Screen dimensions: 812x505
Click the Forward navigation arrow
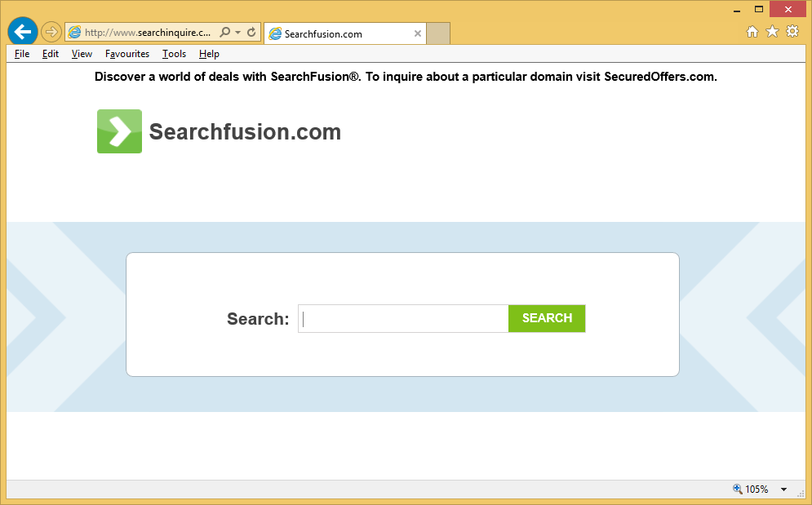(51, 32)
